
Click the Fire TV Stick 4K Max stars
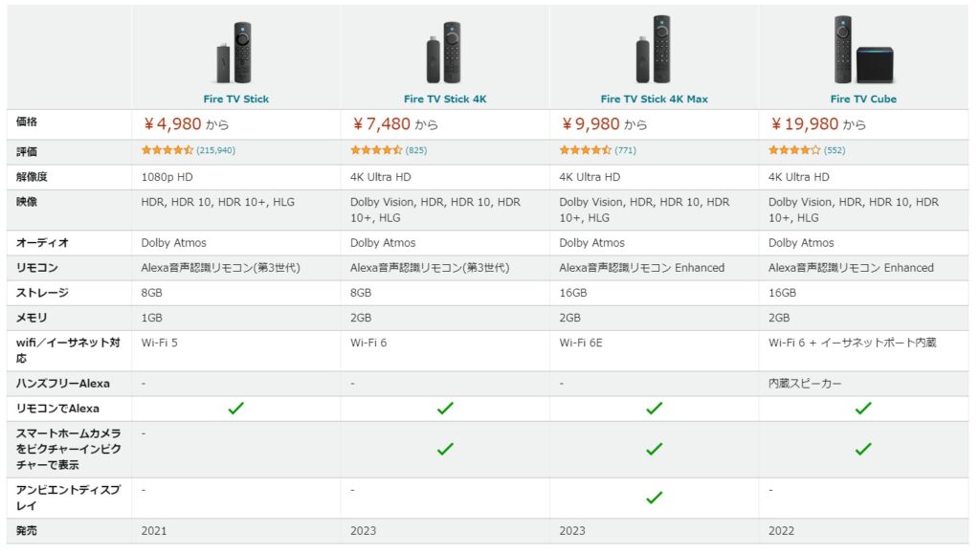585,150
